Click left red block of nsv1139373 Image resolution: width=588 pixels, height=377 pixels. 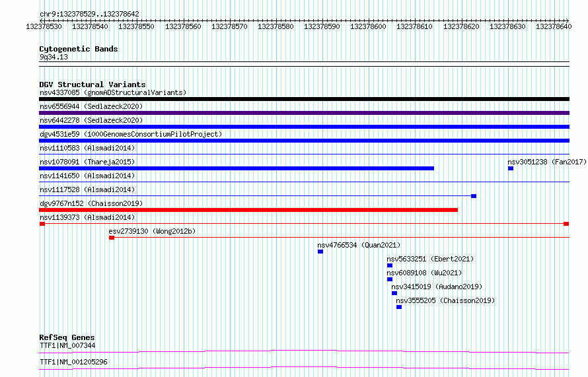(42, 224)
